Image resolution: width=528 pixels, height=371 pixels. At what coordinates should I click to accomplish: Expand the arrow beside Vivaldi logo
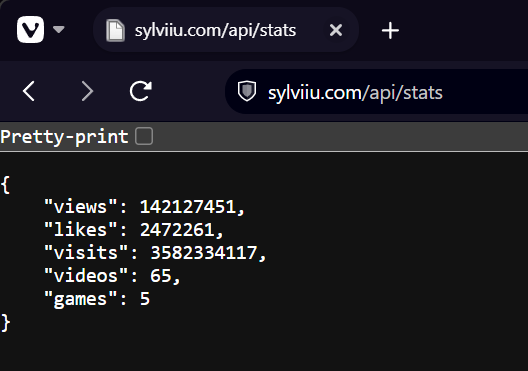pyautogui.click(x=59, y=30)
